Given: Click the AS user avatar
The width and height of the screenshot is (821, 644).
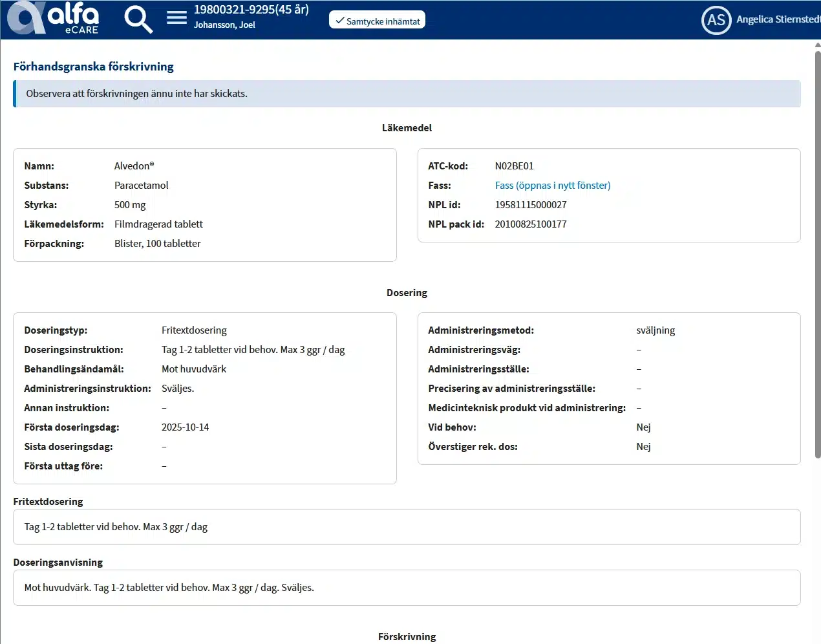Looking at the screenshot, I should point(716,20).
